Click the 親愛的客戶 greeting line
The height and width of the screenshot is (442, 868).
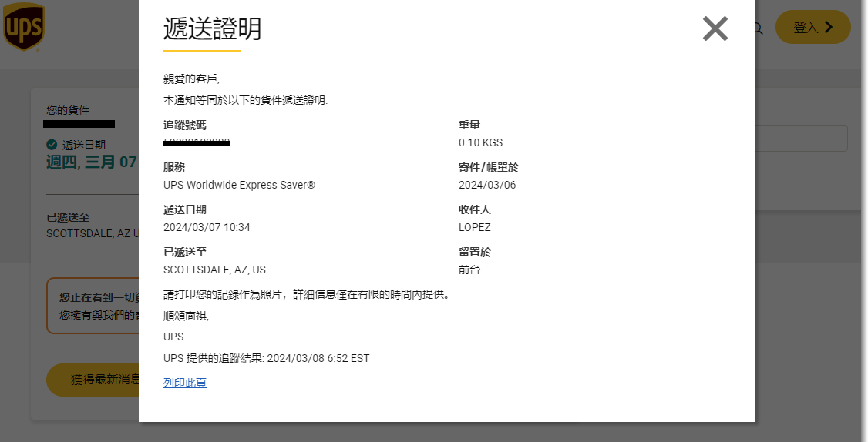coord(191,79)
